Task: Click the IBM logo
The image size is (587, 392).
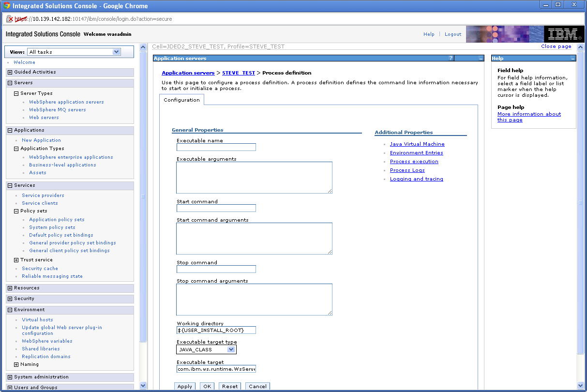Action: [563, 34]
